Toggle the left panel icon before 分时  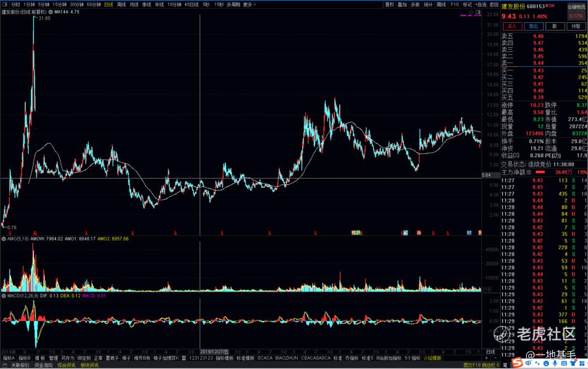(x=5, y=4)
